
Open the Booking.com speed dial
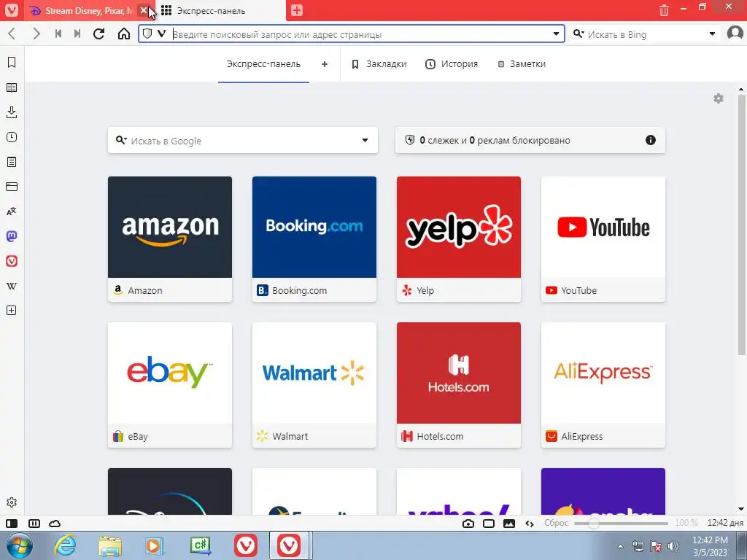point(314,239)
